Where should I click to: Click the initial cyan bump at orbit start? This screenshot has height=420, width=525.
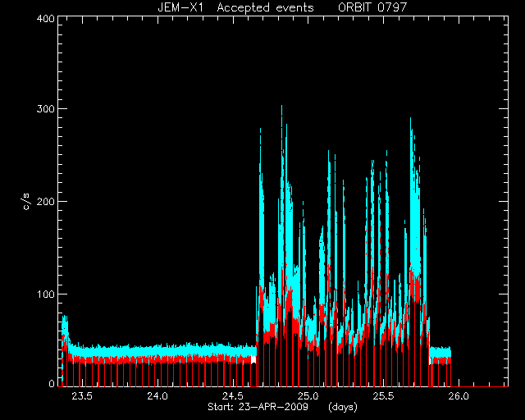65,324
